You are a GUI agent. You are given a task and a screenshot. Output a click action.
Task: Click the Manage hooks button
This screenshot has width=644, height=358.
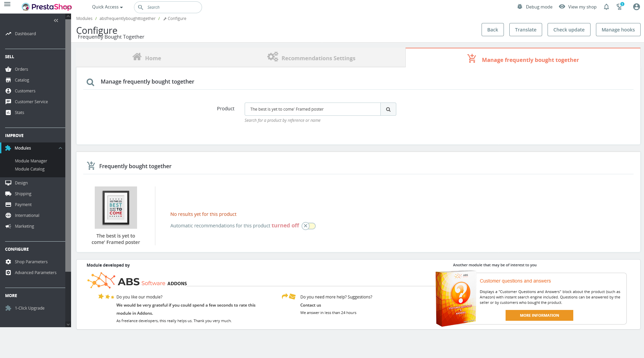(618, 30)
